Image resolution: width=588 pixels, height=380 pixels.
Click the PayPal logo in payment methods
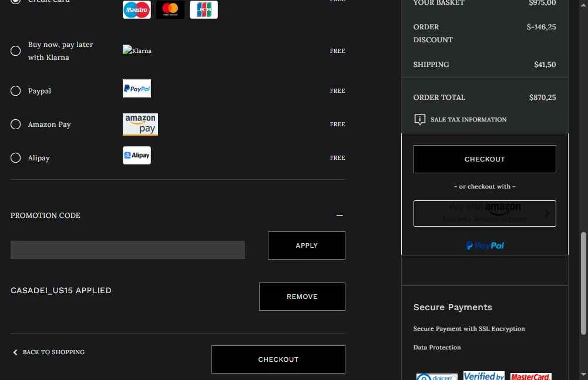coord(137,88)
